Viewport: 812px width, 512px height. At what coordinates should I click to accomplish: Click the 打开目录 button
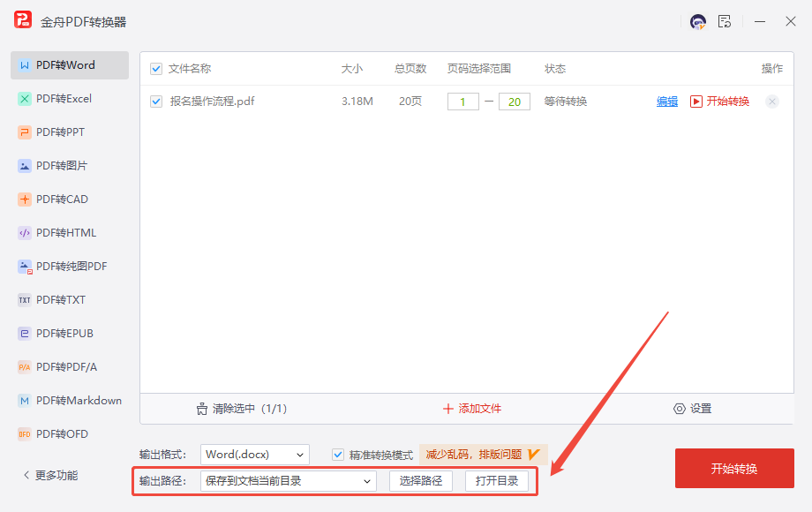point(497,481)
